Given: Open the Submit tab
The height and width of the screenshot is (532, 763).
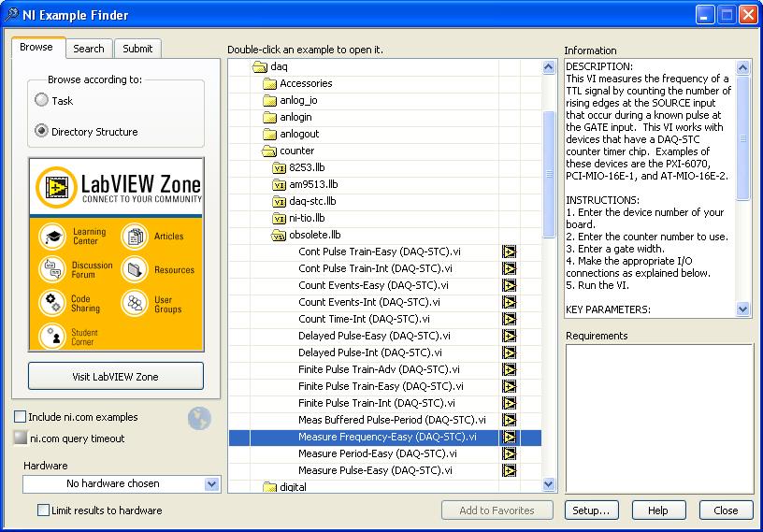Looking at the screenshot, I should click(137, 49).
